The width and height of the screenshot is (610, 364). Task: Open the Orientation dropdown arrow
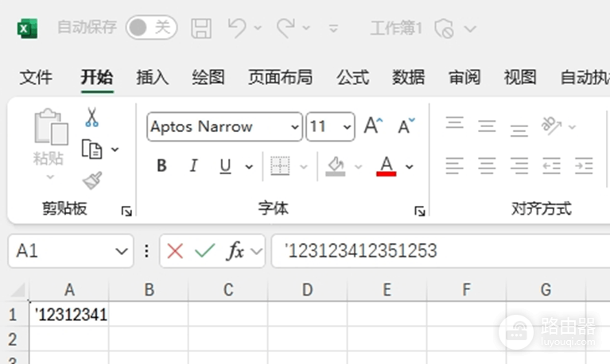click(x=572, y=127)
